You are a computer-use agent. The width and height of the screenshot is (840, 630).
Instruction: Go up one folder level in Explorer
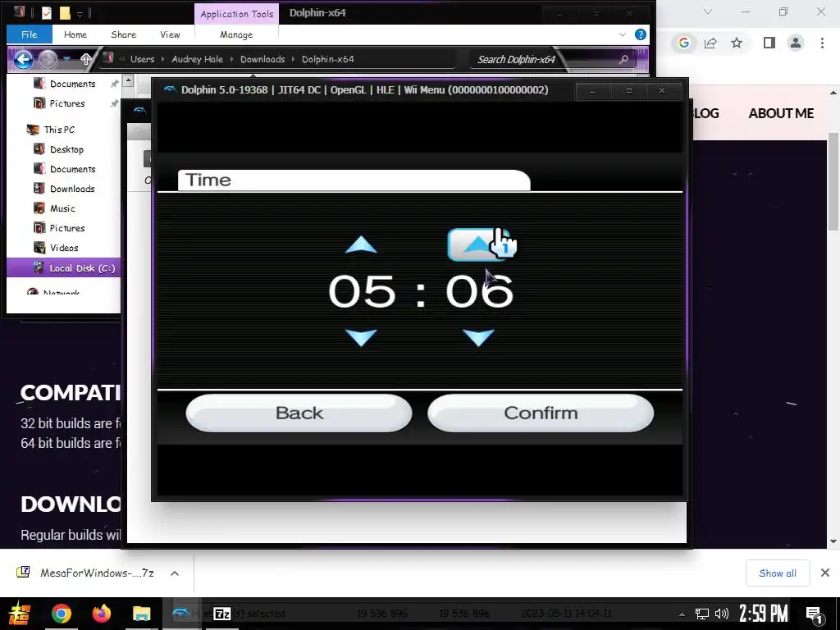coord(85,59)
